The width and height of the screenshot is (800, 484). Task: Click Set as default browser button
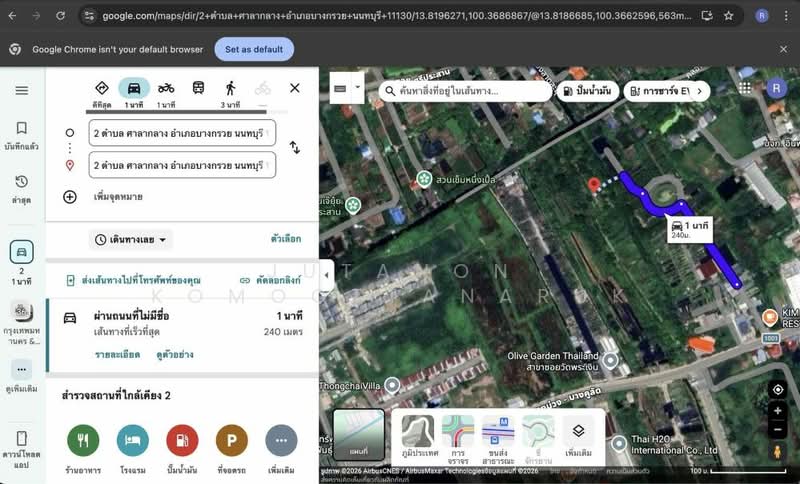tap(254, 49)
